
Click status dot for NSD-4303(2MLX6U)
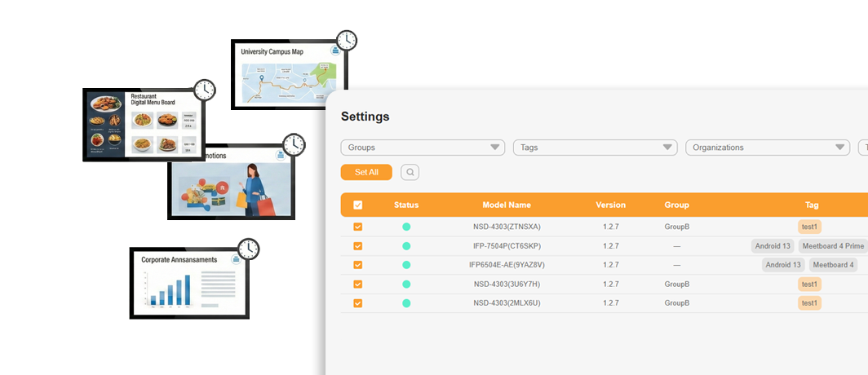point(406,303)
